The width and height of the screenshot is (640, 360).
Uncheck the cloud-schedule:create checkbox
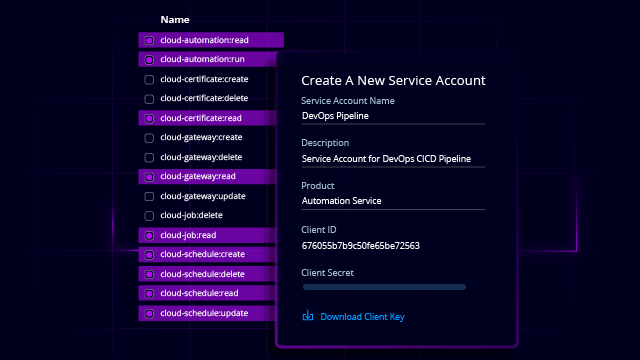tap(149, 255)
